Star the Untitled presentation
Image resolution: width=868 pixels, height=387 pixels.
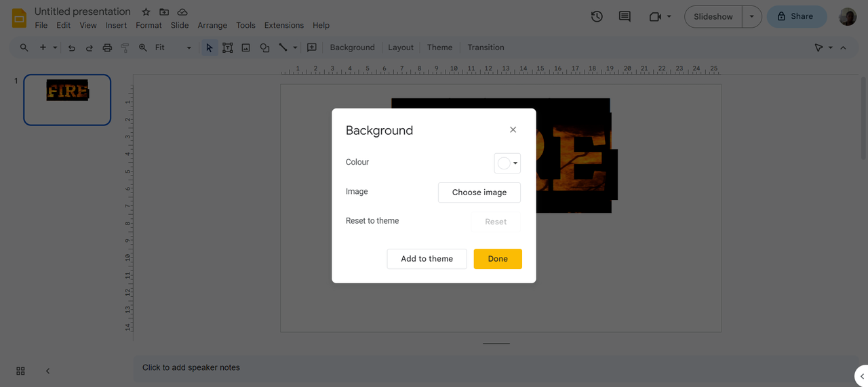(x=146, y=12)
